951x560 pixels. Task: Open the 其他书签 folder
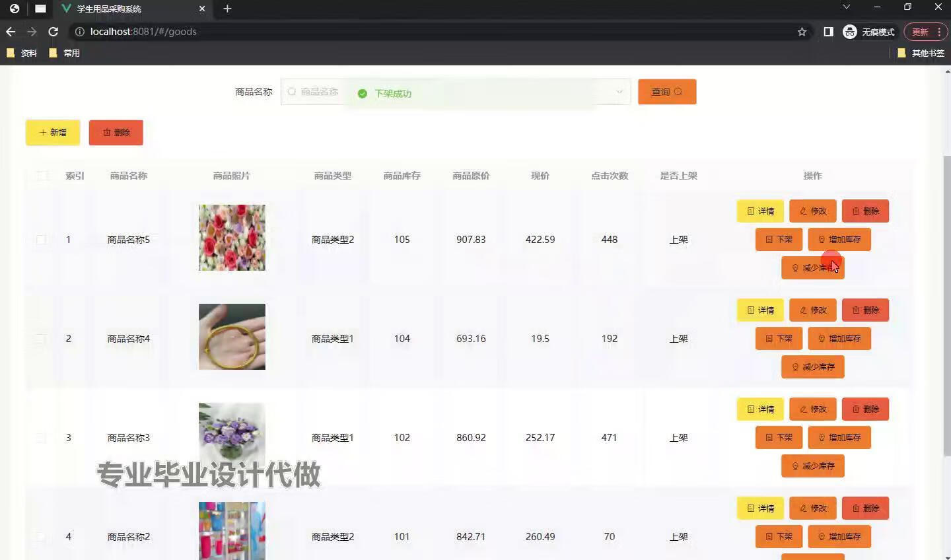coord(921,53)
